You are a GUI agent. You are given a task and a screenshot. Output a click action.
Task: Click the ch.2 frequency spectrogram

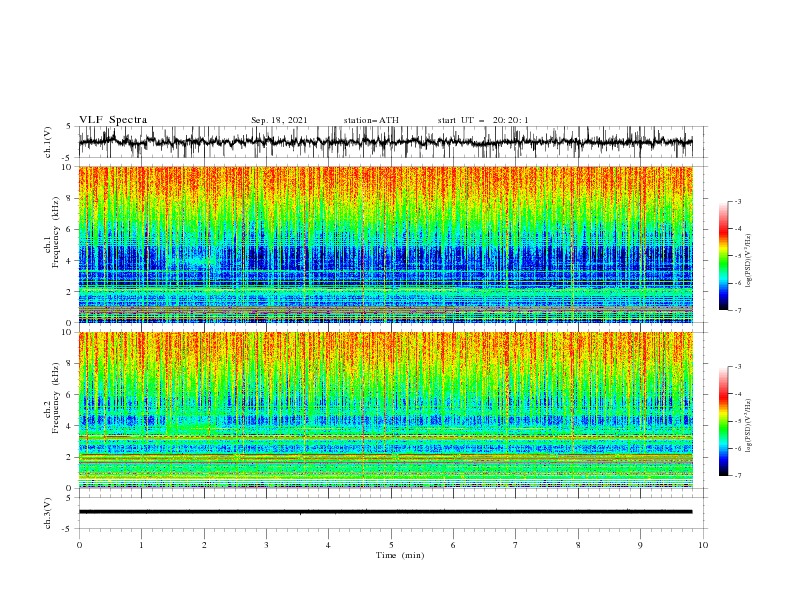[x=386, y=410]
